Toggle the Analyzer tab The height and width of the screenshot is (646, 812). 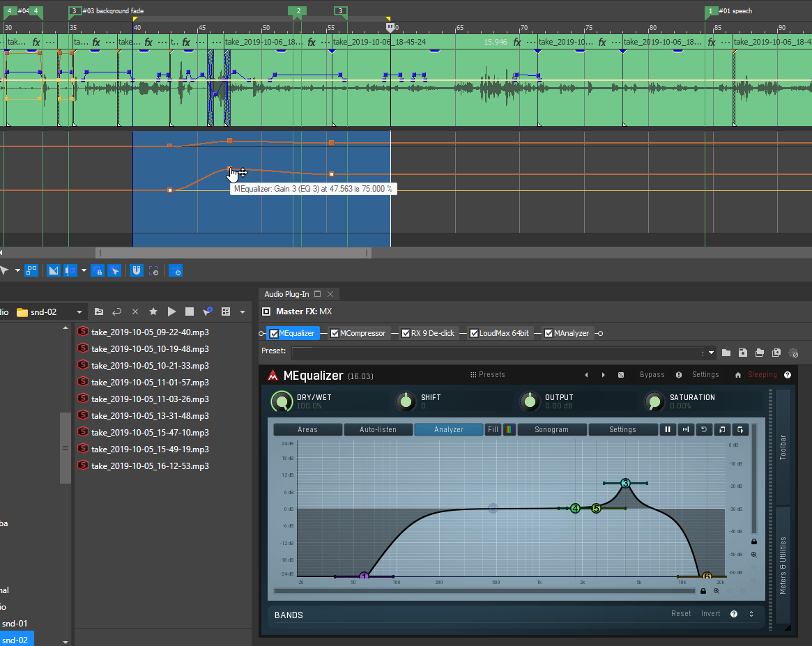click(449, 430)
